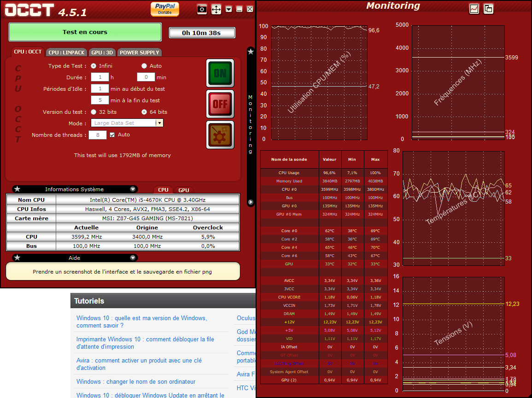The height and width of the screenshot is (398, 532).
Task: Open the POWER SUPPLY tab
Action: 140,52
